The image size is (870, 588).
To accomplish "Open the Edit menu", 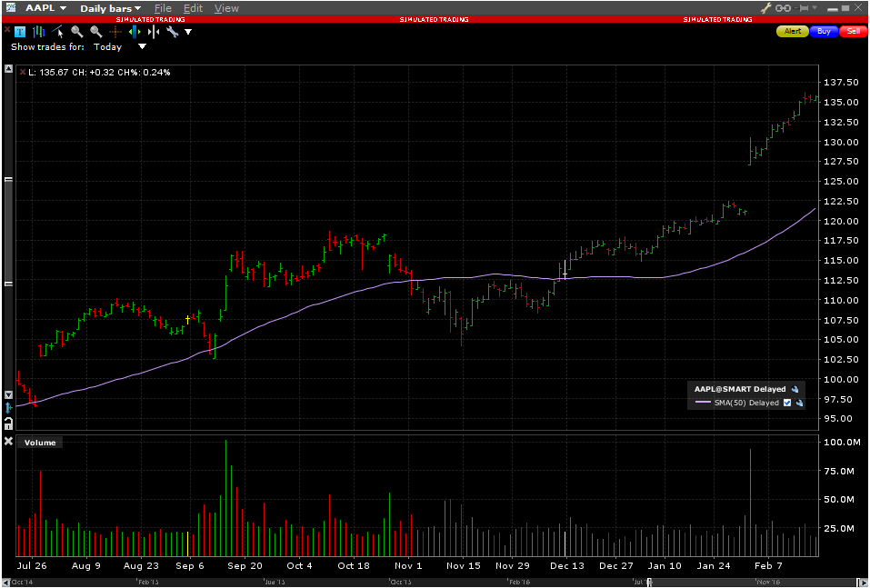I will pos(193,8).
